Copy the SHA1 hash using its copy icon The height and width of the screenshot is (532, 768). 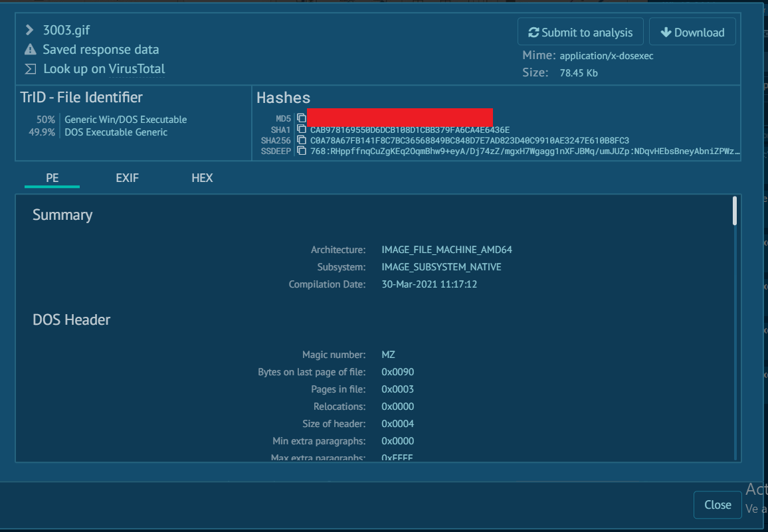point(302,130)
